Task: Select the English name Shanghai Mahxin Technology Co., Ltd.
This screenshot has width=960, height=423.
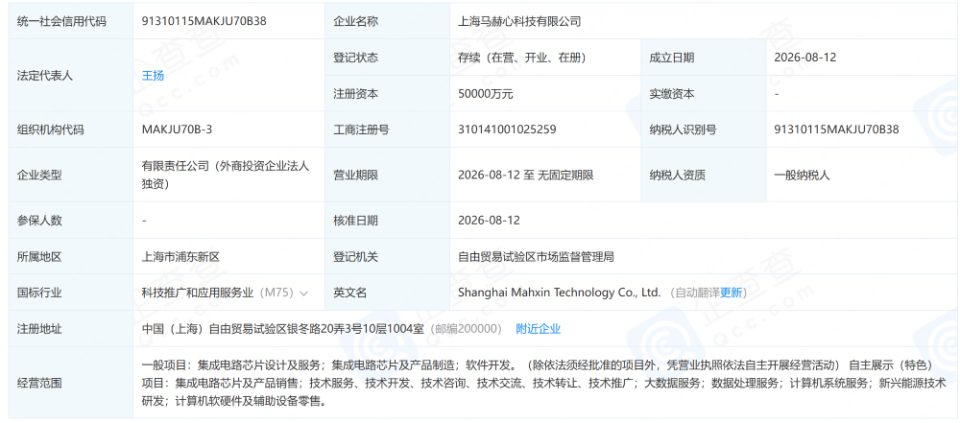Action: click(560, 293)
